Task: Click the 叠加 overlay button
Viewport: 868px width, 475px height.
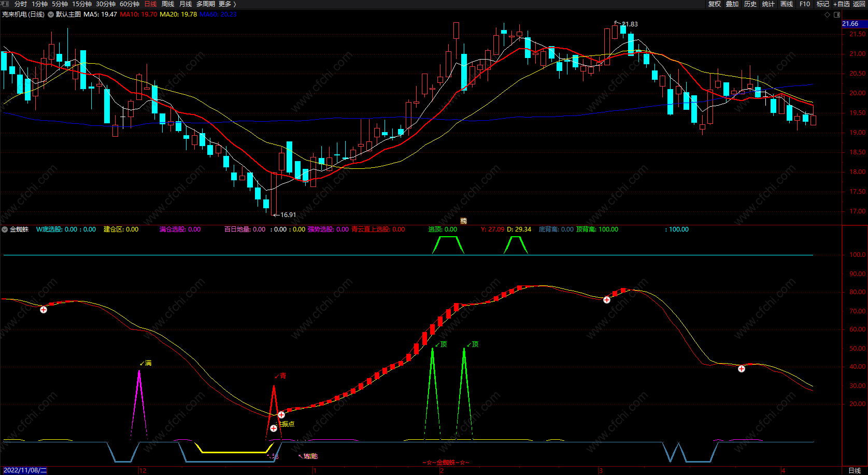Action: click(x=732, y=4)
